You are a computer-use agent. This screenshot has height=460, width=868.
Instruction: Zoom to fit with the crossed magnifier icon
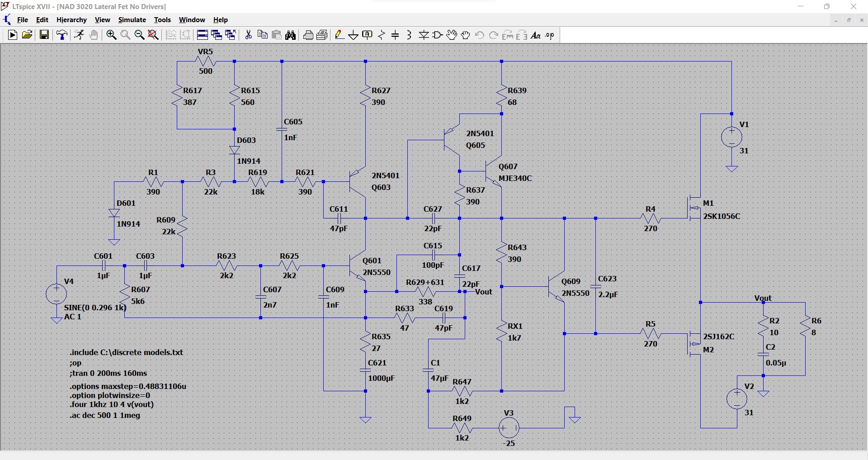coord(153,35)
